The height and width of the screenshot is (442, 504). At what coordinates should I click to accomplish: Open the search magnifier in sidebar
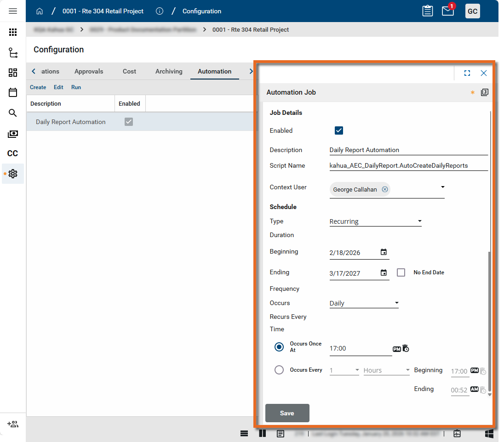point(13,113)
